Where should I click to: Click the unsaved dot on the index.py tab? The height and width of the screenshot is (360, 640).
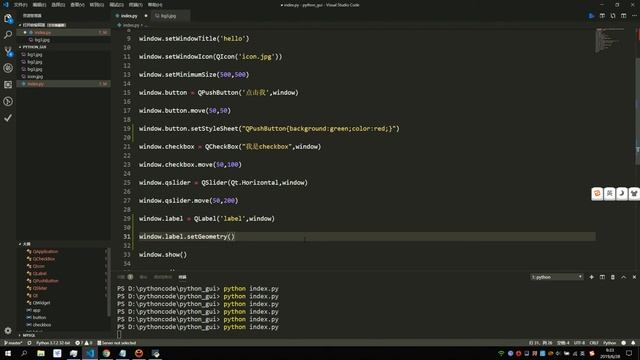coord(146,16)
